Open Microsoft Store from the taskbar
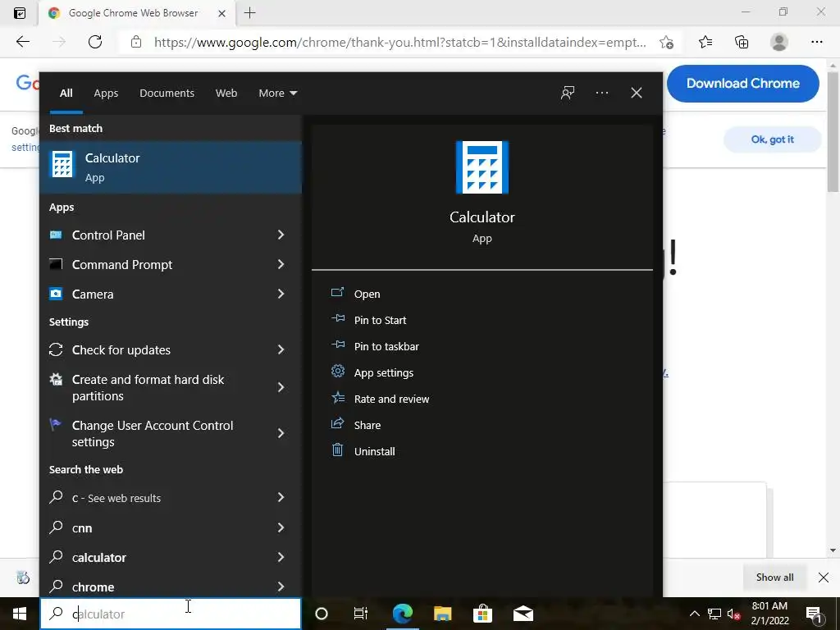 482,614
